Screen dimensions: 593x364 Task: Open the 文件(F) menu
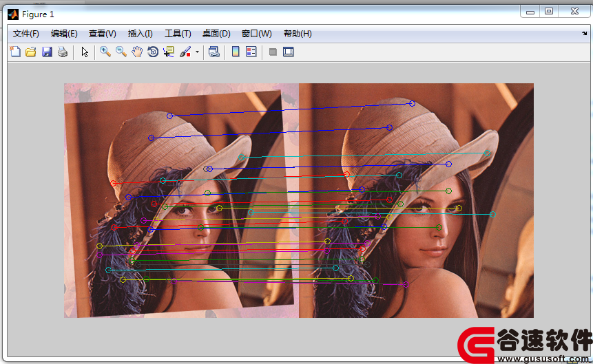pyautogui.click(x=25, y=34)
